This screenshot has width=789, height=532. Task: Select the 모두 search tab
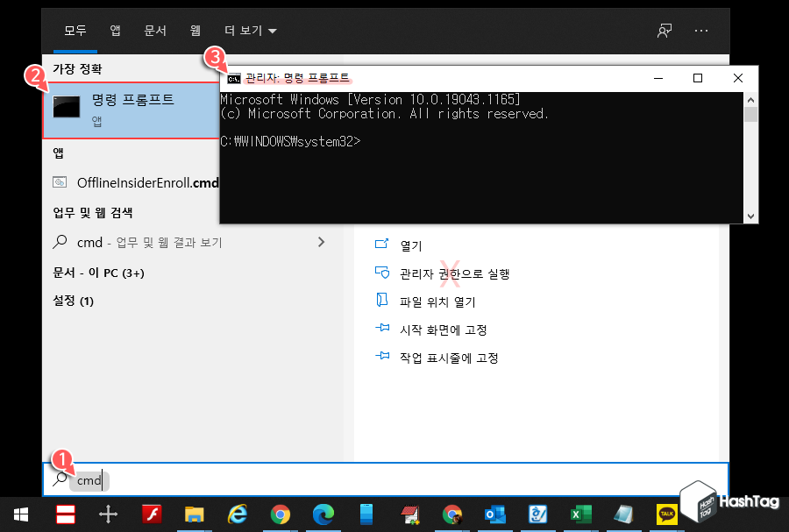75,31
